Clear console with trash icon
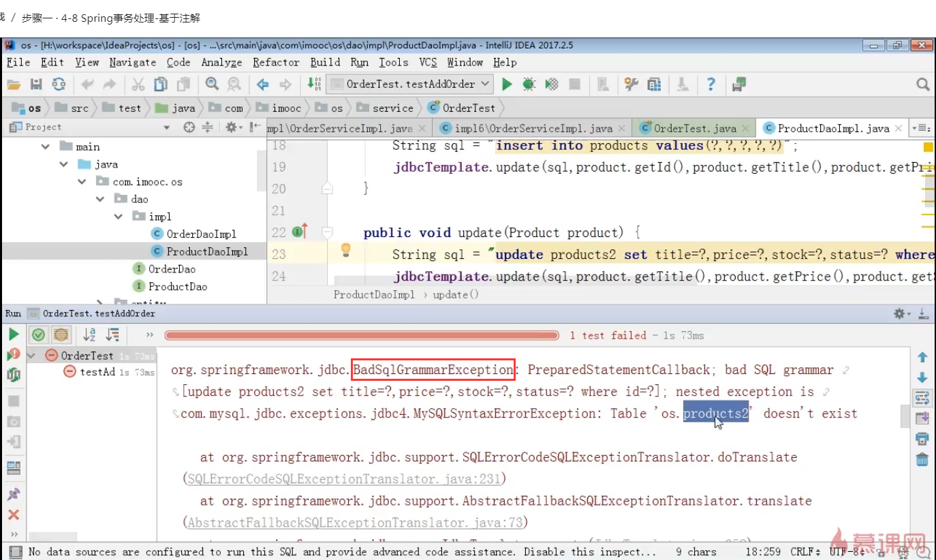The width and height of the screenshot is (936, 560). tap(922, 460)
